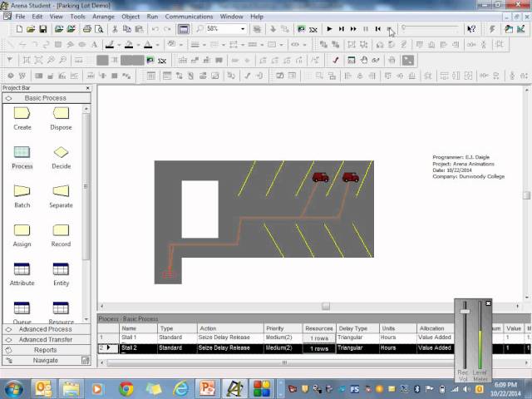Close the volume recorder overlay
This screenshot has height=399, width=532.
tap(488, 303)
